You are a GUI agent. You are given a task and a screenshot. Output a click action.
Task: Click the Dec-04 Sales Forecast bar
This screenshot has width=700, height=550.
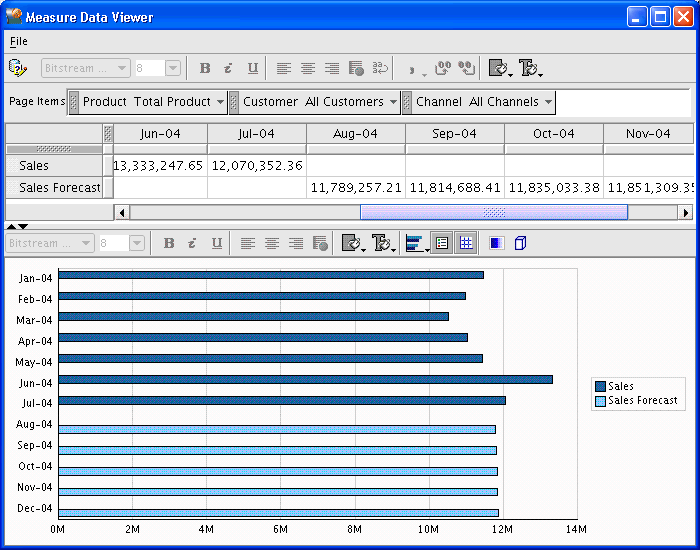pyautogui.click(x=279, y=513)
